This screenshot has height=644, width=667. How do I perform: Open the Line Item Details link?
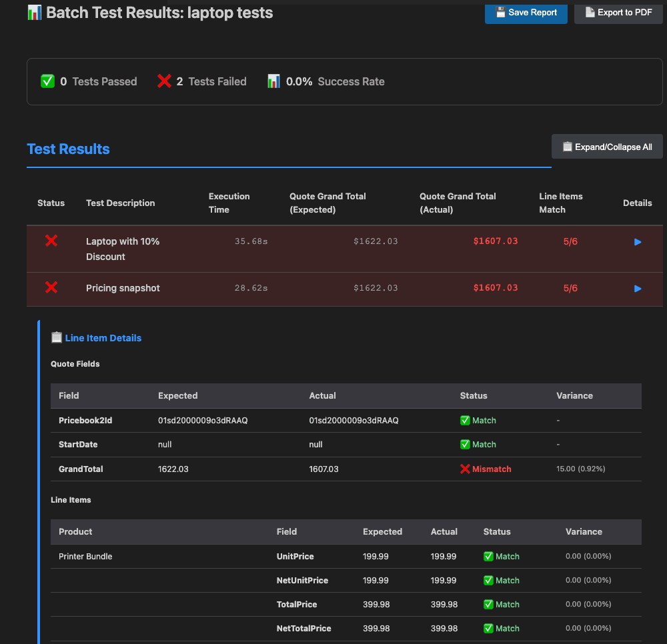(x=103, y=337)
